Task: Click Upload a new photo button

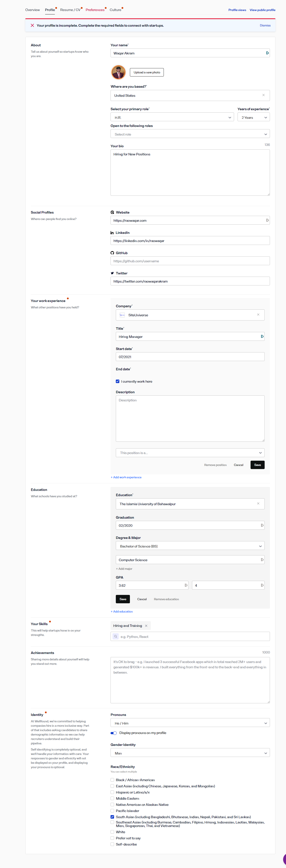Action: point(147,73)
